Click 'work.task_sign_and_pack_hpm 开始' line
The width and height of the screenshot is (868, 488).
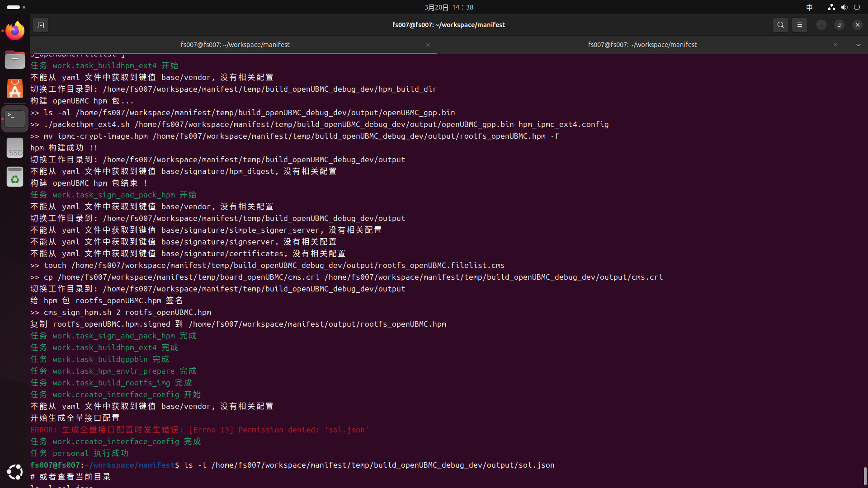113,195
